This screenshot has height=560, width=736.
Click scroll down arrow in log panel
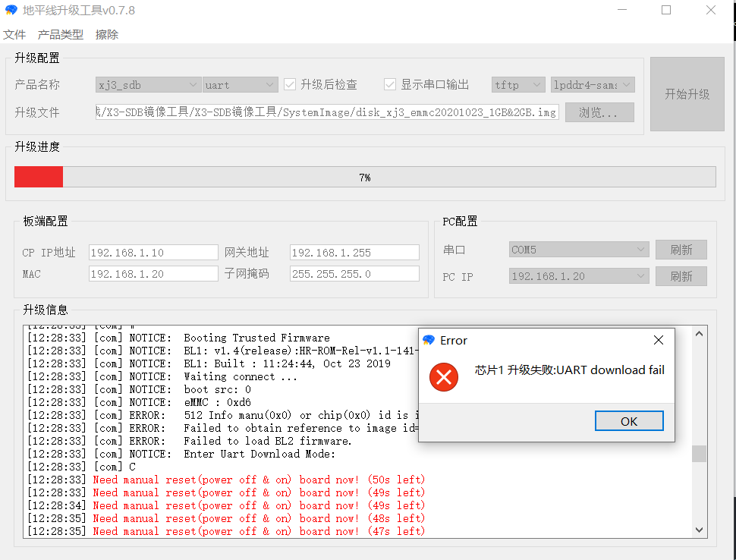point(699,529)
